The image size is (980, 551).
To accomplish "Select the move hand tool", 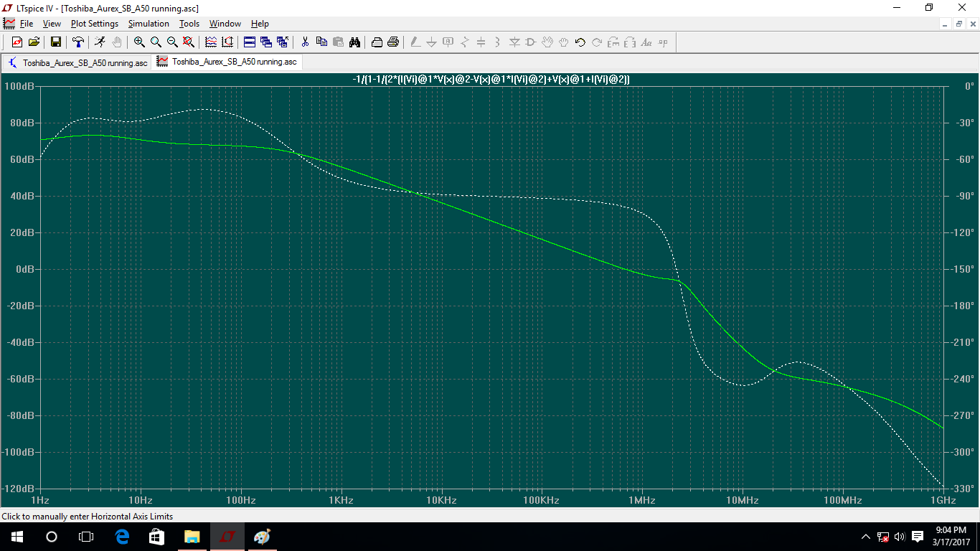I will click(547, 42).
